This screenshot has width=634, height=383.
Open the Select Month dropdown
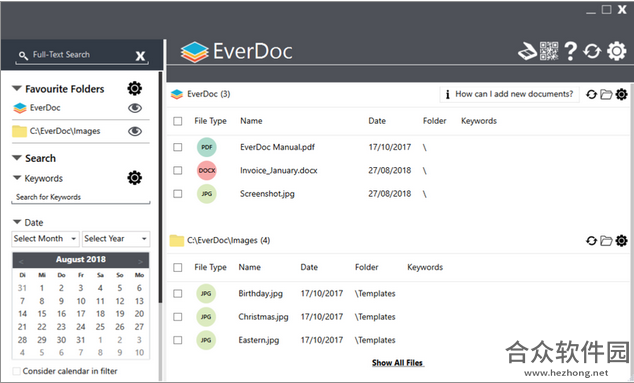click(45, 239)
